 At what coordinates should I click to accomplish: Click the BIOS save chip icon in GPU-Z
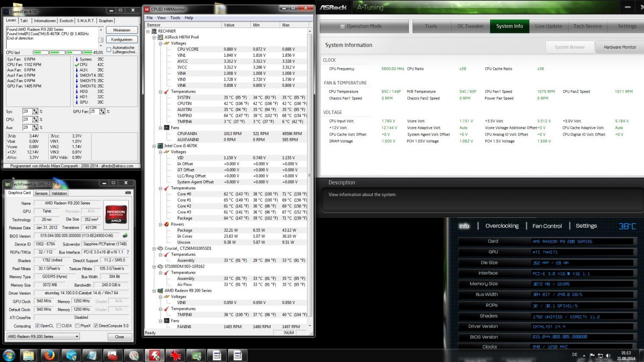125,236
